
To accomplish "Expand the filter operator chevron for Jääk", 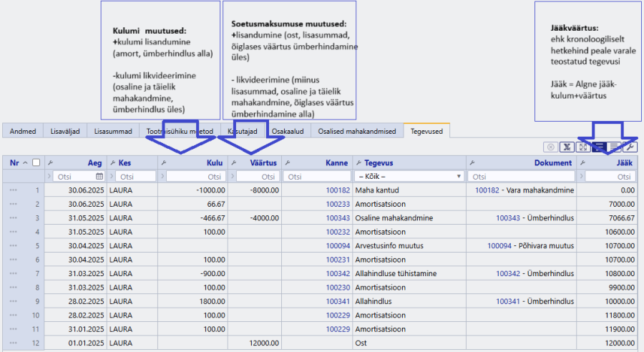I will [581, 176].
